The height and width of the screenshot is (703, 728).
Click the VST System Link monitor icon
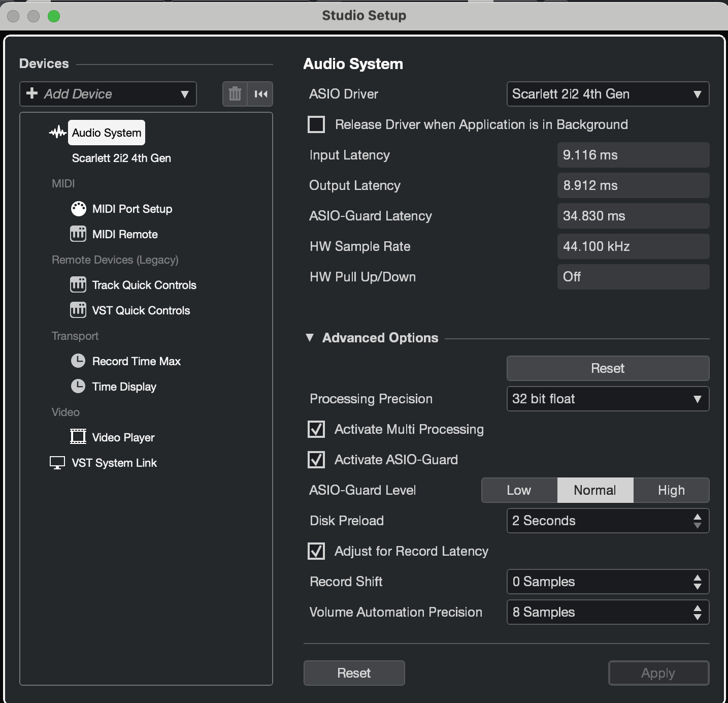(x=57, y=463)
